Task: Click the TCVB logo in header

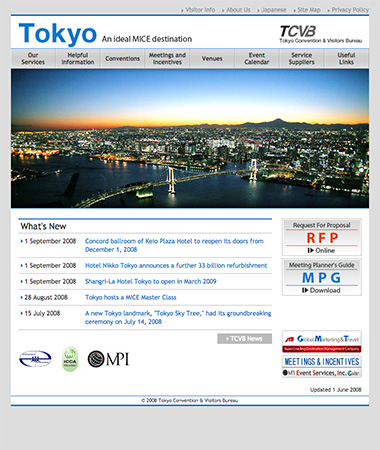Action: coord(321,34)
